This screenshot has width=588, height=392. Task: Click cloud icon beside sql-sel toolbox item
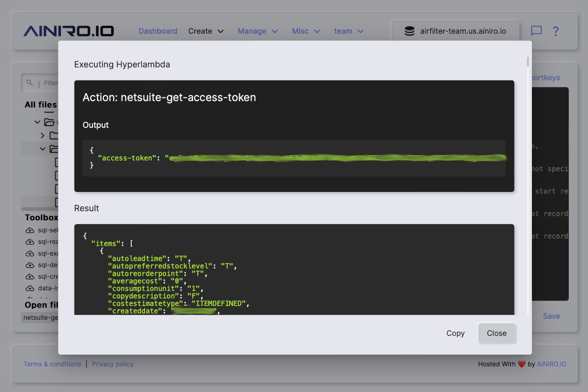30,230
